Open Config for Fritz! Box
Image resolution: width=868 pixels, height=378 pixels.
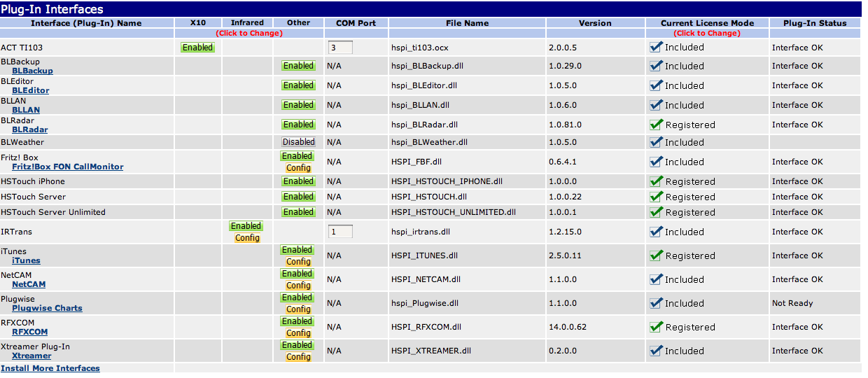click(x=298, y=168)
